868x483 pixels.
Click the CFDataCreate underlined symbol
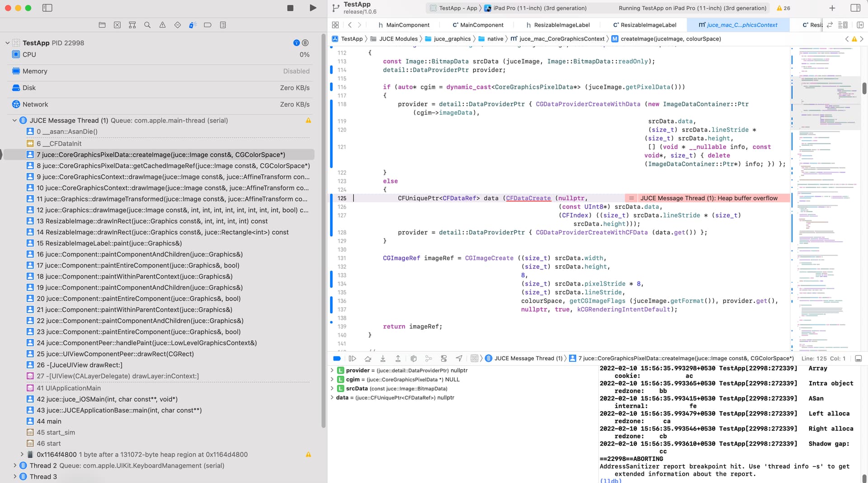[528, 198]
